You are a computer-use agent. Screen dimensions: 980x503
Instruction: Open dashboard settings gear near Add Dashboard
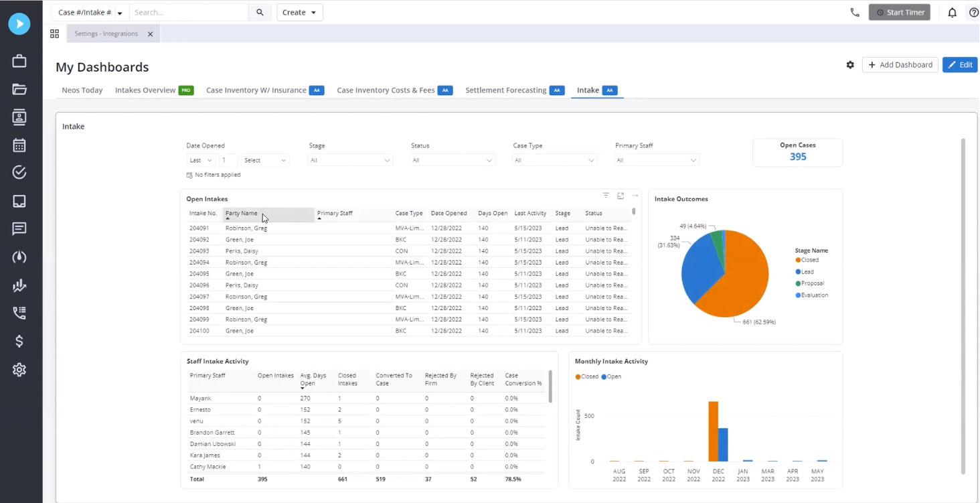(x=850, y=65)
